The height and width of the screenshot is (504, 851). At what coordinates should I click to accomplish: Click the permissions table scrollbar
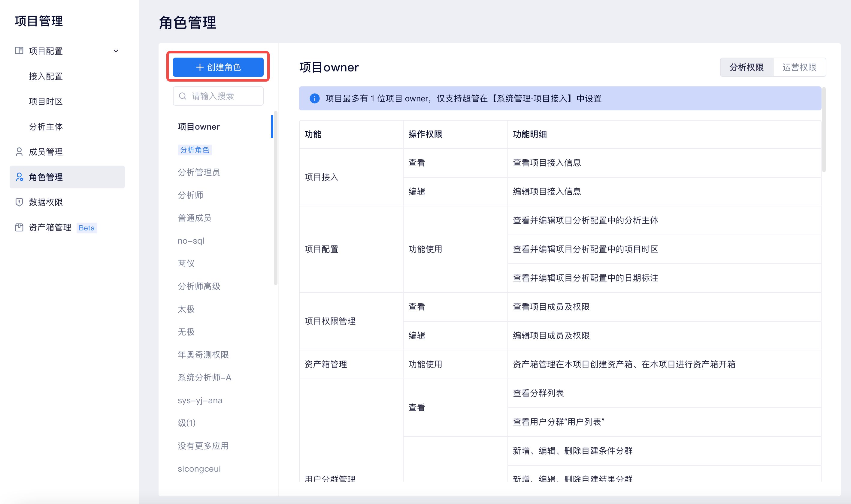coord(824,130)
